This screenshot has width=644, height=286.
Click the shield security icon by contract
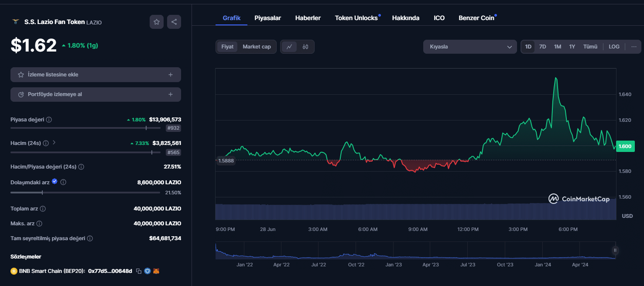(147, 271)
